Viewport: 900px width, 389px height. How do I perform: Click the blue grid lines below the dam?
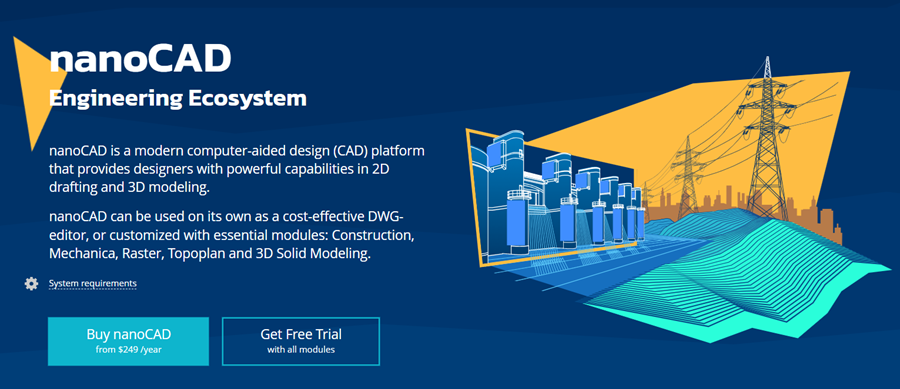pos(574,270)
